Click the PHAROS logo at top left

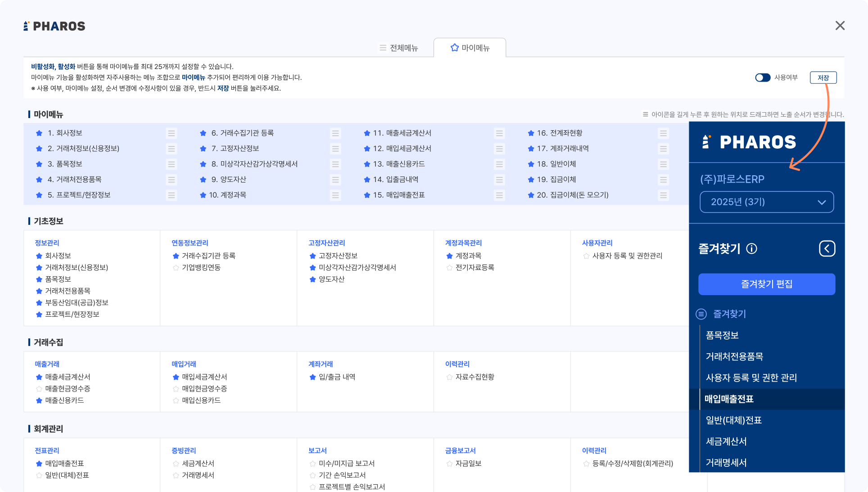click(54, 26)
